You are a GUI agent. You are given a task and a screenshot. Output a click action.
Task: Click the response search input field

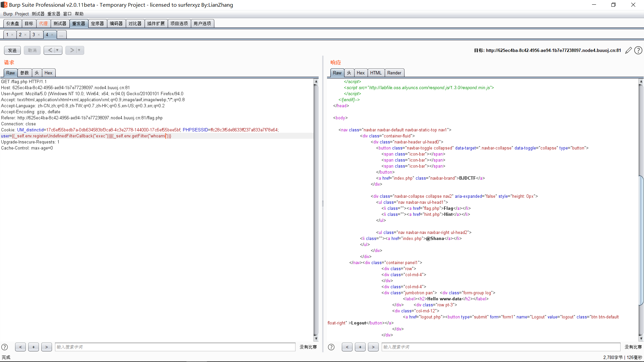(500, 347)
